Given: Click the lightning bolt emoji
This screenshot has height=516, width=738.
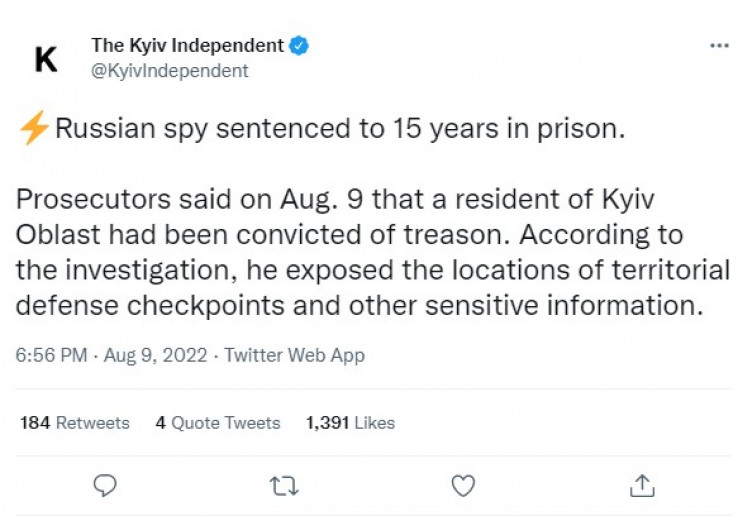Looking at the screenshot, I should tap(34, 128).
